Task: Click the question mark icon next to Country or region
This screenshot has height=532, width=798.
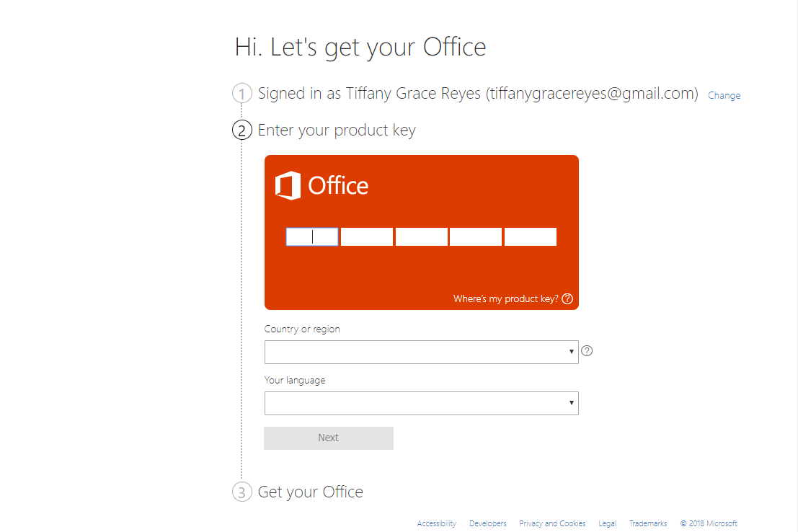Action: (x=587, y=351)
